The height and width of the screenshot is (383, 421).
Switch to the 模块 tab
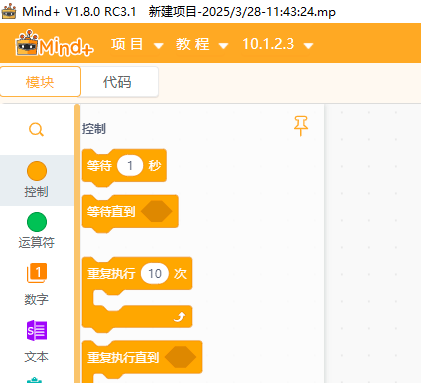(x=40, y=82)
